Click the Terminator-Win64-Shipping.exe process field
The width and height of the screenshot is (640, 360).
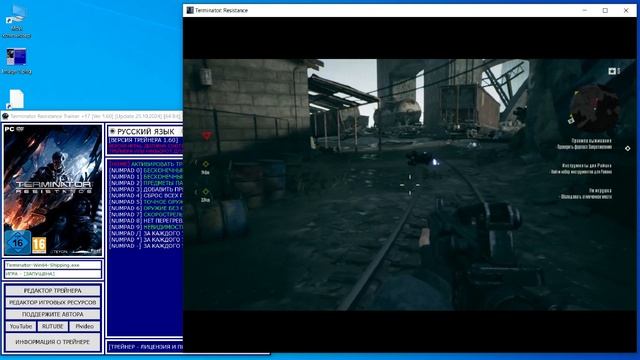click(53, 265)
